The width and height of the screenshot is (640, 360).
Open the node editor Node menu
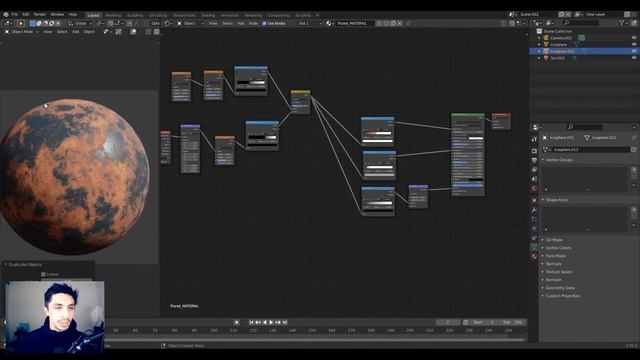[253, 23]
